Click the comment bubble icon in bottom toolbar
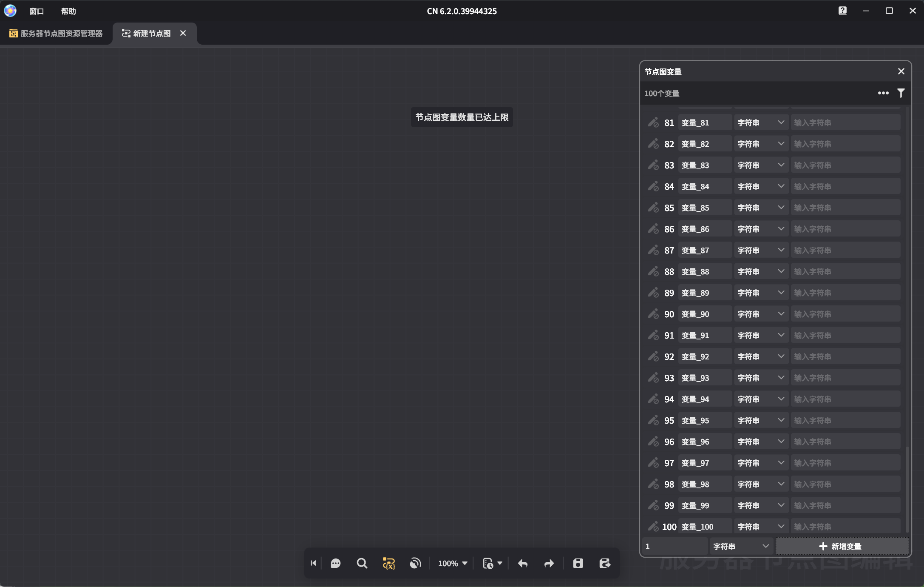This screenshot has height=587, width=924. click(336, 564)
